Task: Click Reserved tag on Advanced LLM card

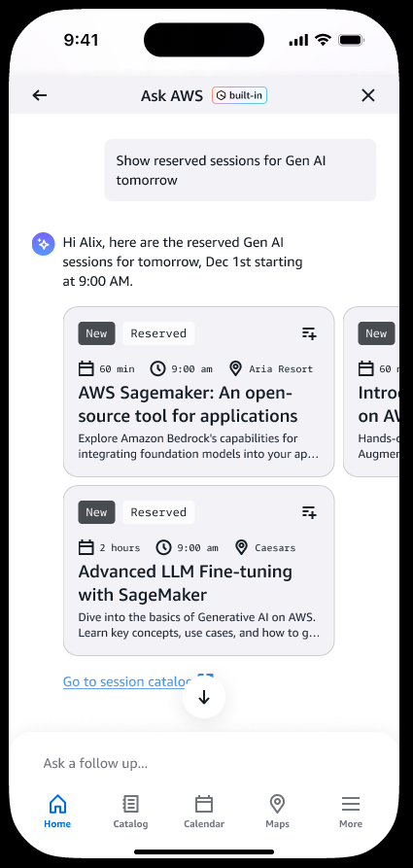Action: (158, 512)
